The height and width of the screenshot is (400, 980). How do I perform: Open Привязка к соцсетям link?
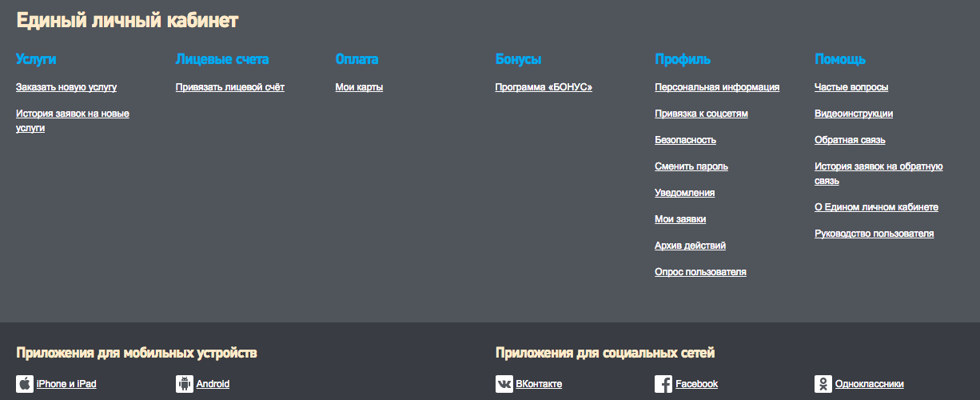coord(702,114)
